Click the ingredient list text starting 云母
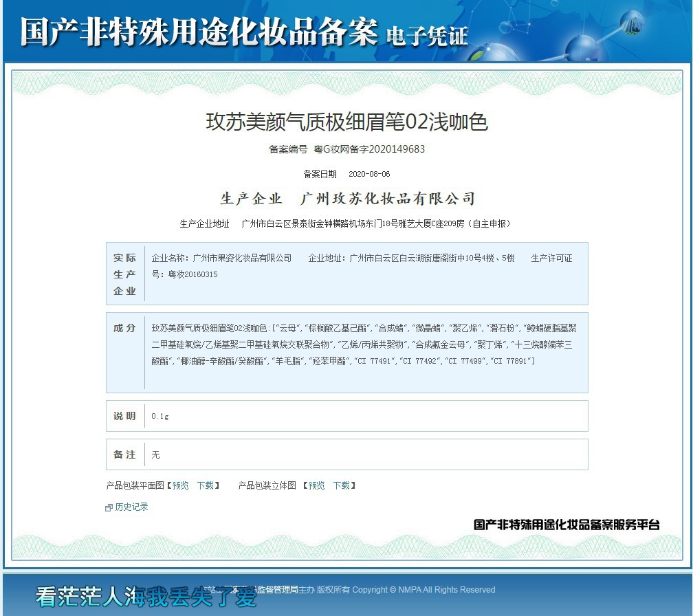Screen dimensions: 693x616 coord(364,344)
